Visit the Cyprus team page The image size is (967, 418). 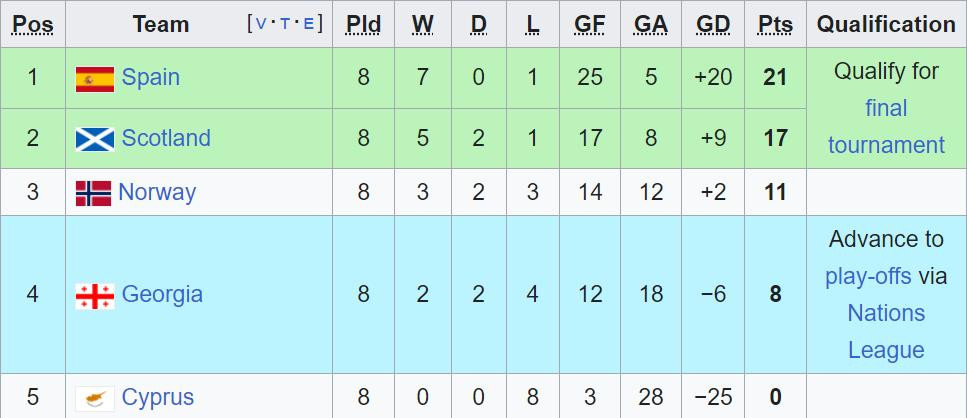[158, 398]
